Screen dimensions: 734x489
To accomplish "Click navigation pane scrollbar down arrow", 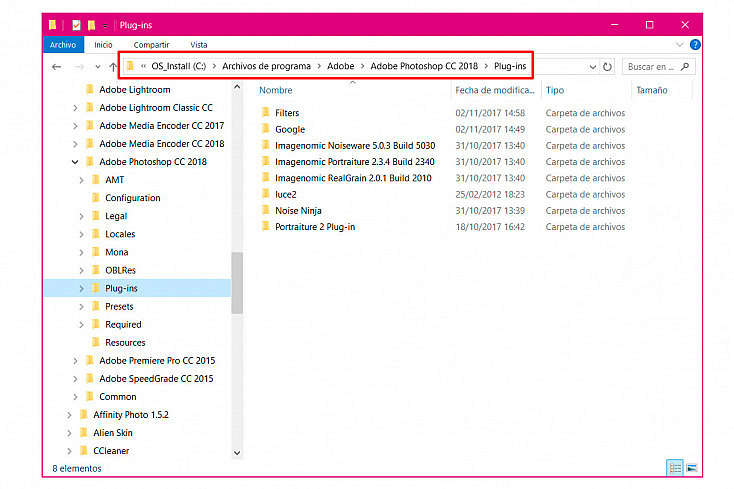I will point(237,453).
